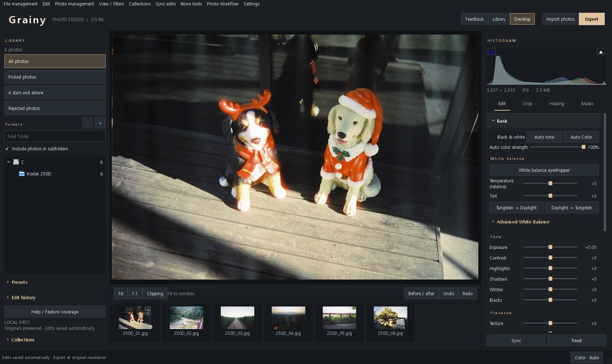Click the Reset button
The image size is (612, 364).
coord(576,340)
